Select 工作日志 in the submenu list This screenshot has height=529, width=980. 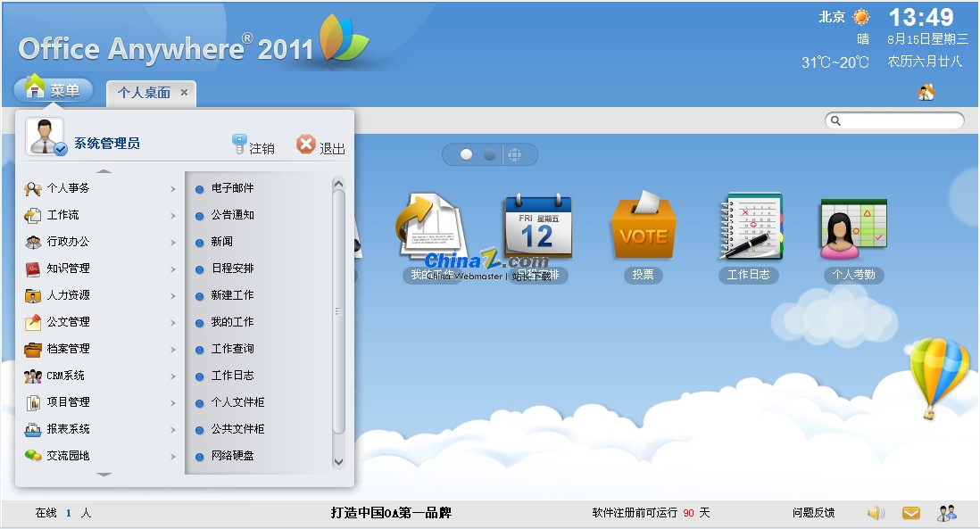click(232, 376)
